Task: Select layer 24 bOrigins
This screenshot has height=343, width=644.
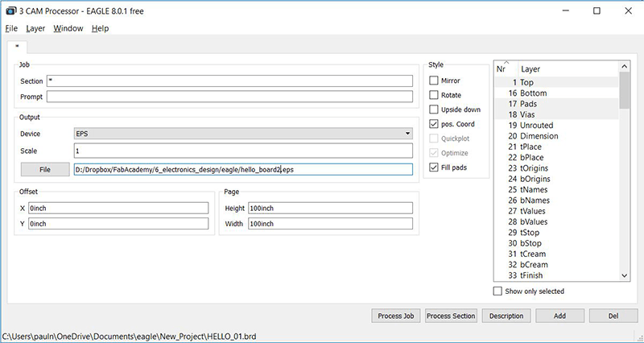Action: click(x=557, y=179)
